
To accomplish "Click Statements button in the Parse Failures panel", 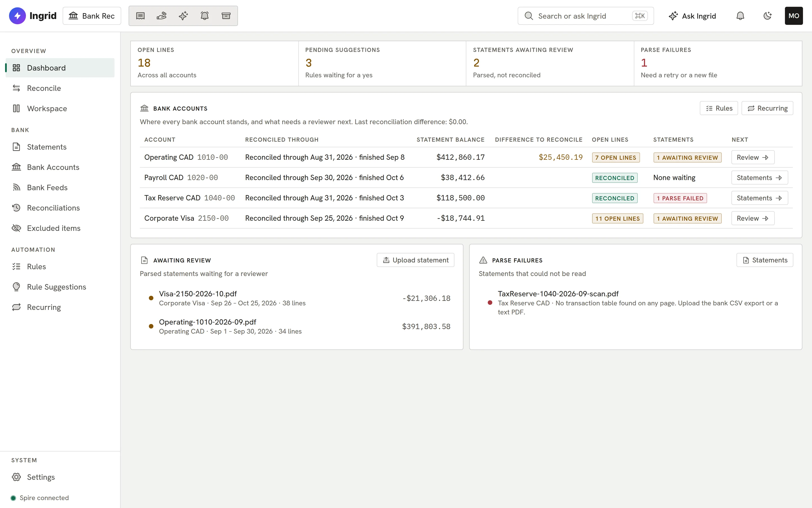I will 765,260.
